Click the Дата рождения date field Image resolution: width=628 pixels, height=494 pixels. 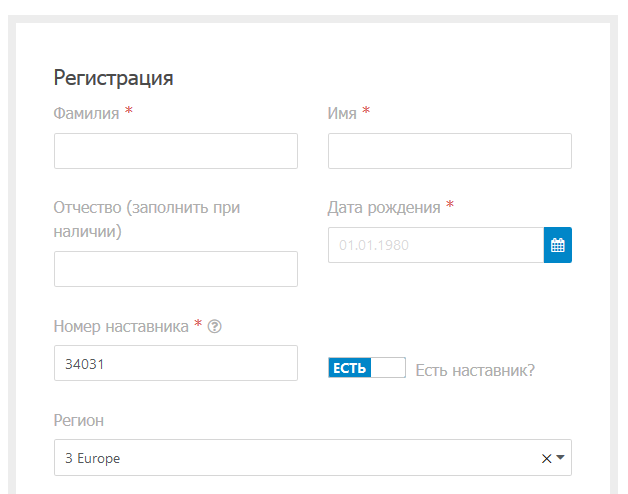point(436,245)
